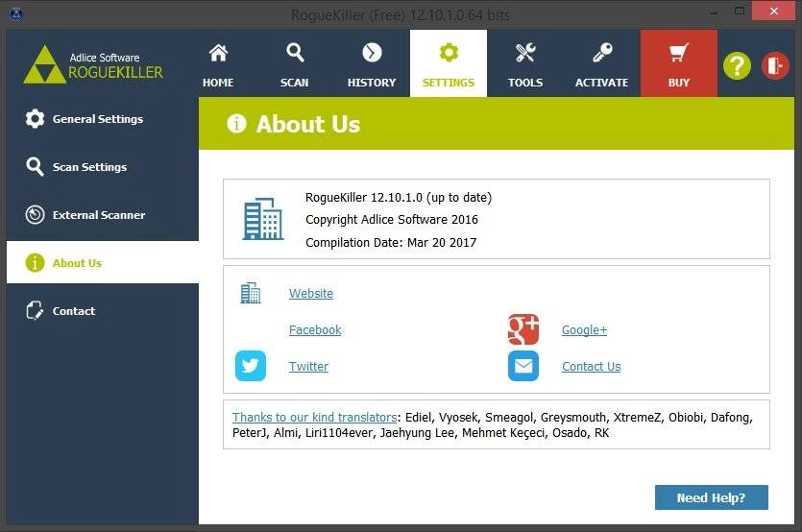Switch to the Scan tab
The height and width of the screenshot is (532, 802).
click(295, 63)
